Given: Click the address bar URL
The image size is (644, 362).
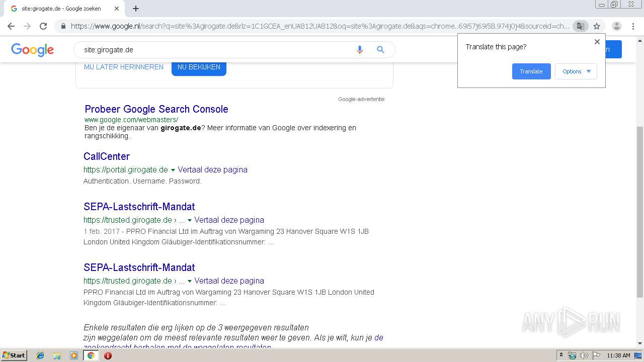Looking at the screenshot, I should 320,26.
